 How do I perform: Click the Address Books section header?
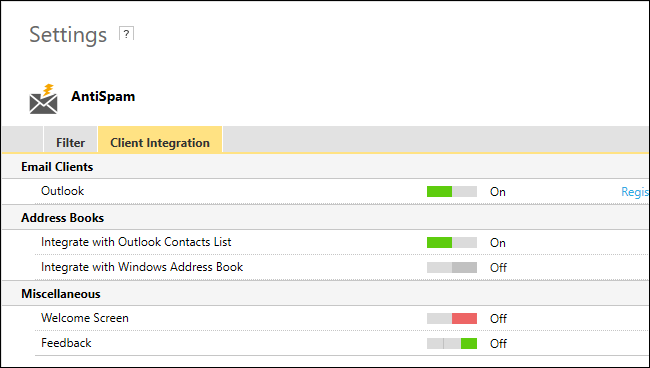click(63, 218)
